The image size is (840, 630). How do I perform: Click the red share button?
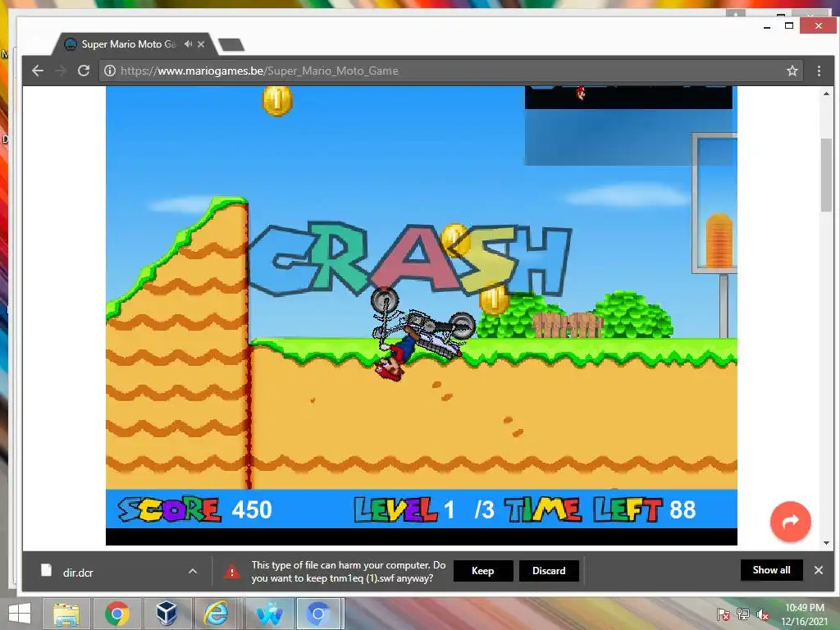[x=790, y=521]
